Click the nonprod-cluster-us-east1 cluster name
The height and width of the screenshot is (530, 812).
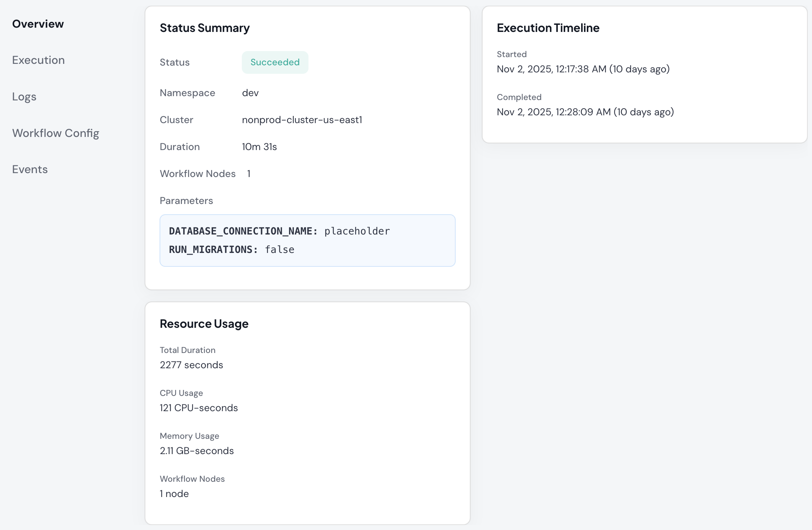302,120
